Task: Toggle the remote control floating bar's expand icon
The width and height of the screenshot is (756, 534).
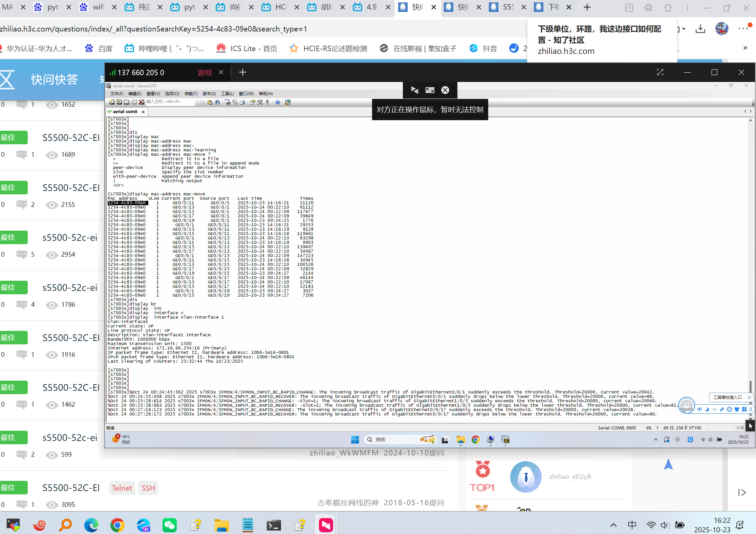Action: pos(430,90)
